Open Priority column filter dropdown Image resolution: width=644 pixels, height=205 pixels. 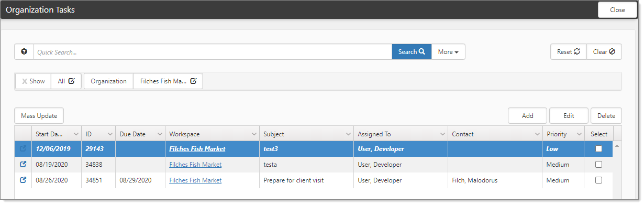[x=579, y=134]
